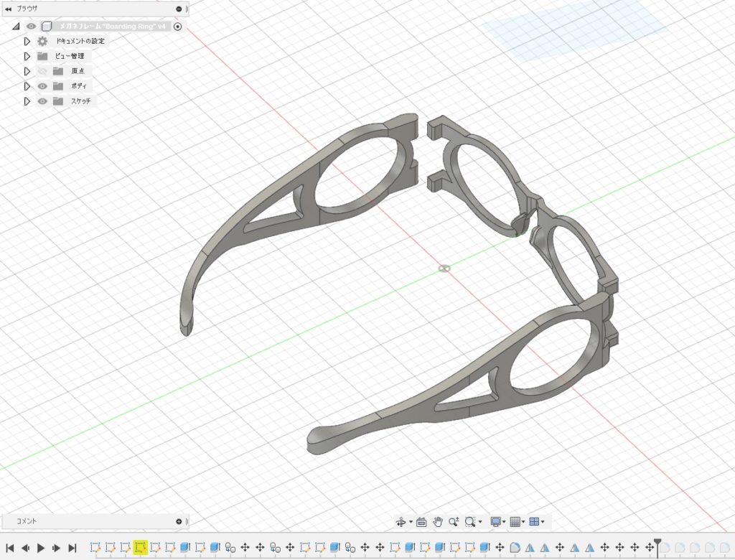Viewport: 735px width, 560px height.
Task: Open the Viewports dropdown arrow
Action: 543,522
